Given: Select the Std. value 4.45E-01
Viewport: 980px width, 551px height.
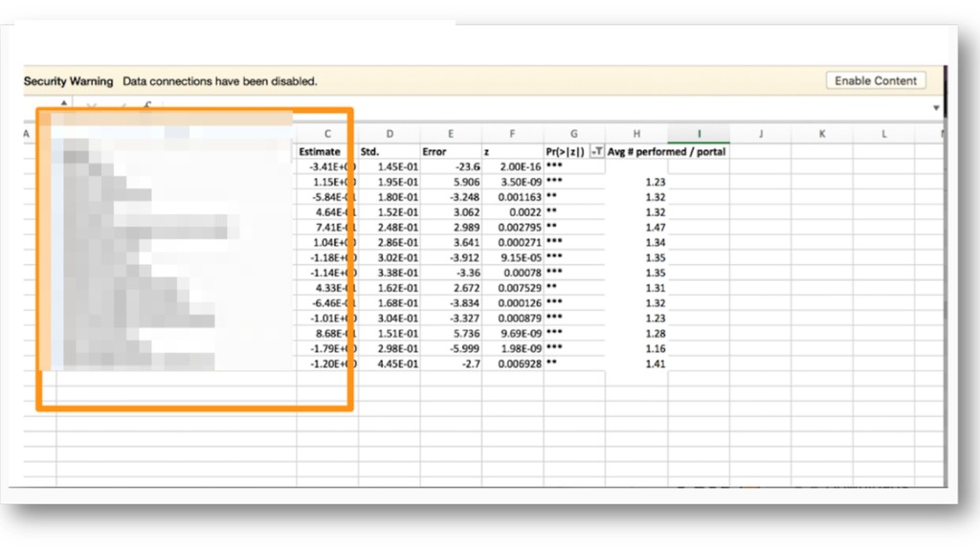Looking at the screenshot, I should tap(390, 364).
